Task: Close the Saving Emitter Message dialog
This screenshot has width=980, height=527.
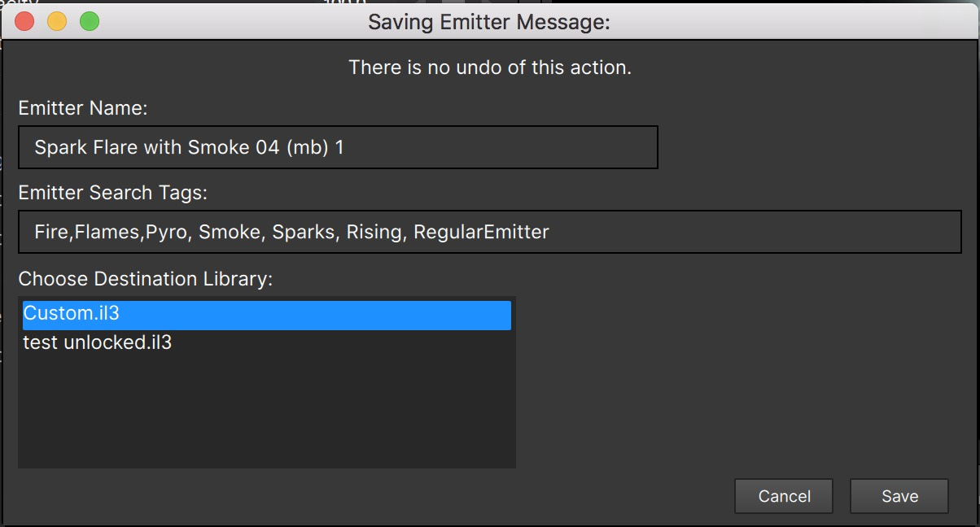Action: [x=24, y=22]
